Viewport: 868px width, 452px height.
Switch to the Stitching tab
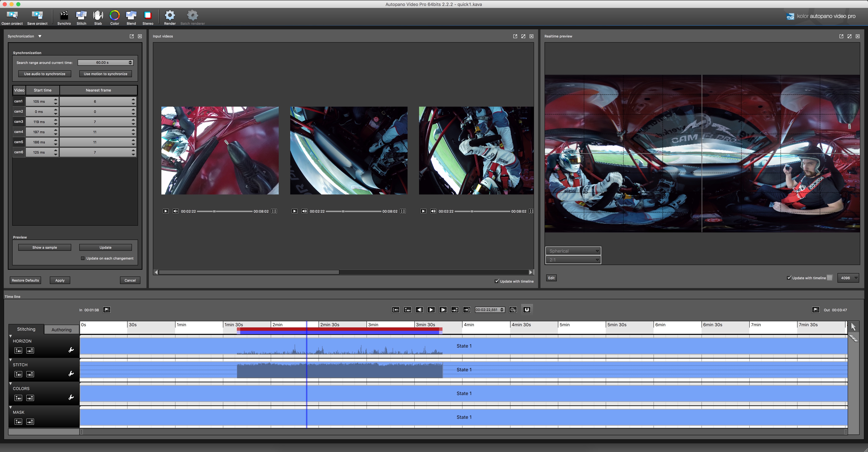tap(26, 329)
